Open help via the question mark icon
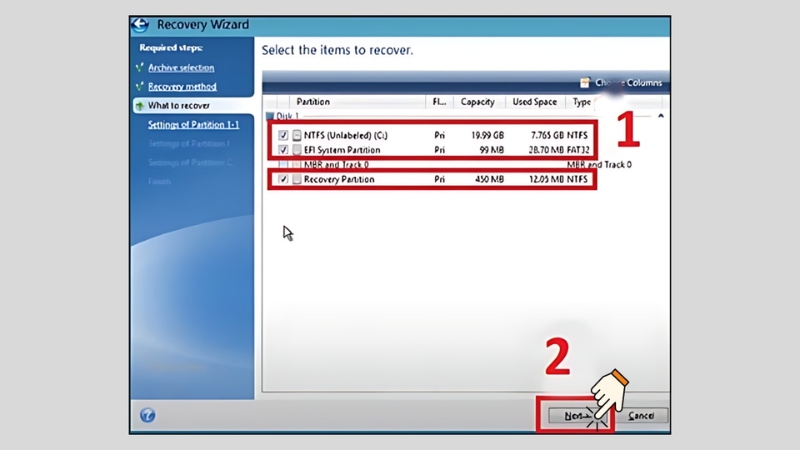Image resolution: width=800 pixels, height=450 pixels. [x=147, y=415]
